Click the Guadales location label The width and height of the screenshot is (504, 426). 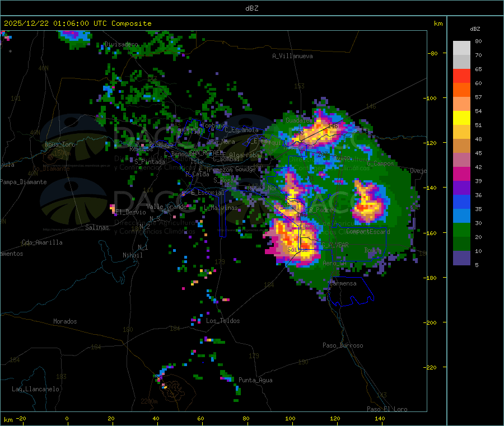point(299,120)
